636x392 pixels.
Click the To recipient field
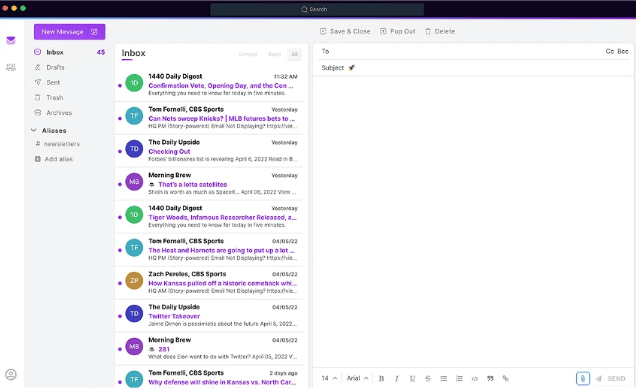tap(462, 52)
